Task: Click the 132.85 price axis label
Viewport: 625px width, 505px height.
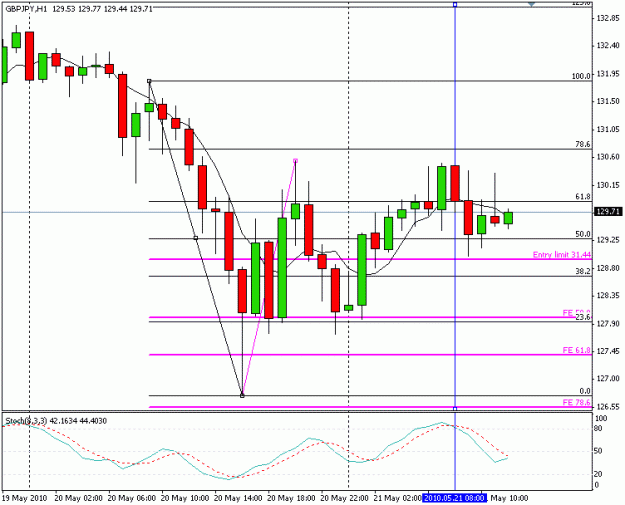Action: tap(608, 18)
